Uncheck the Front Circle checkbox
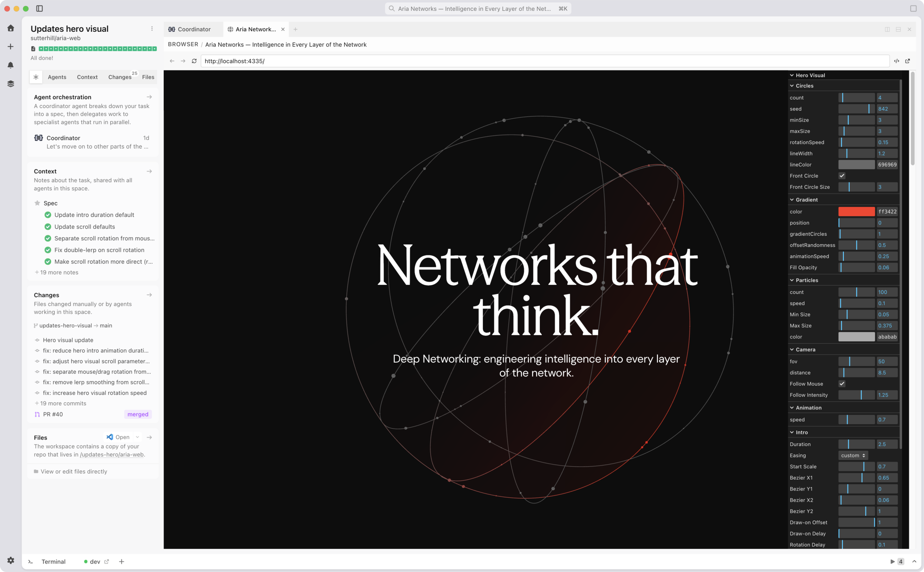The width and height of the screenshot is (924, 572). coord(841,175)
